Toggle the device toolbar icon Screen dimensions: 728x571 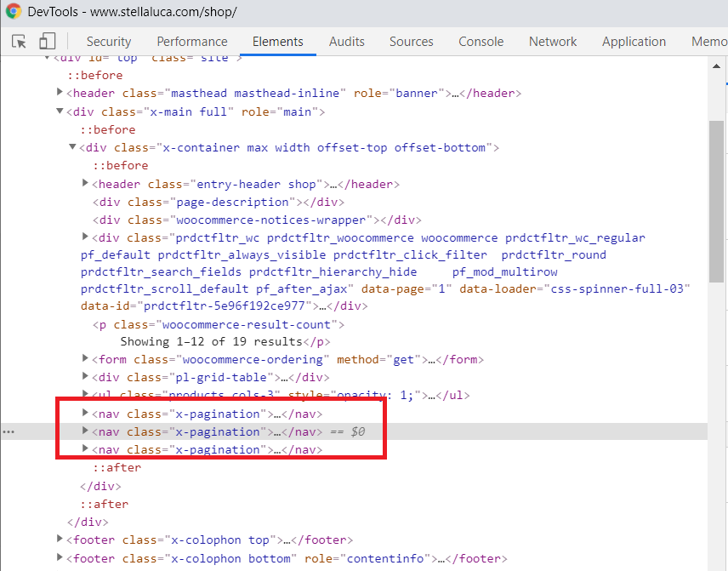pos(48,42)
